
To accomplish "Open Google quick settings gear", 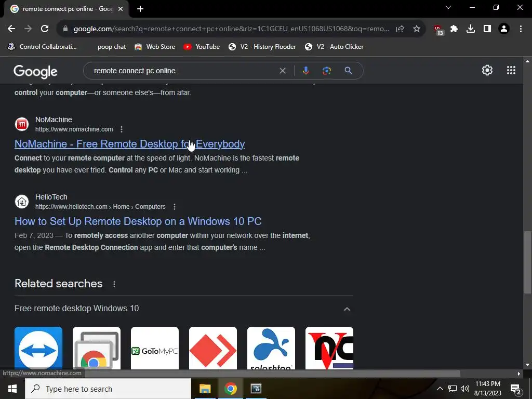I will [487, 70].
